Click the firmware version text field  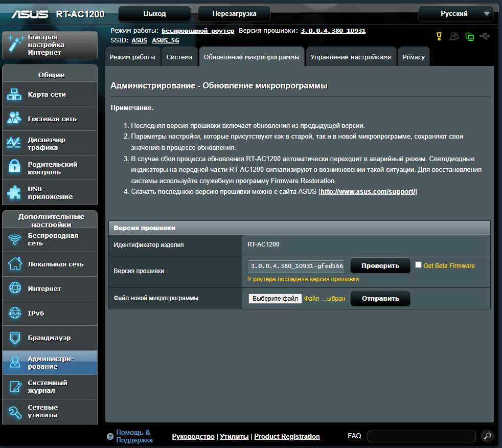coord(296,266)
